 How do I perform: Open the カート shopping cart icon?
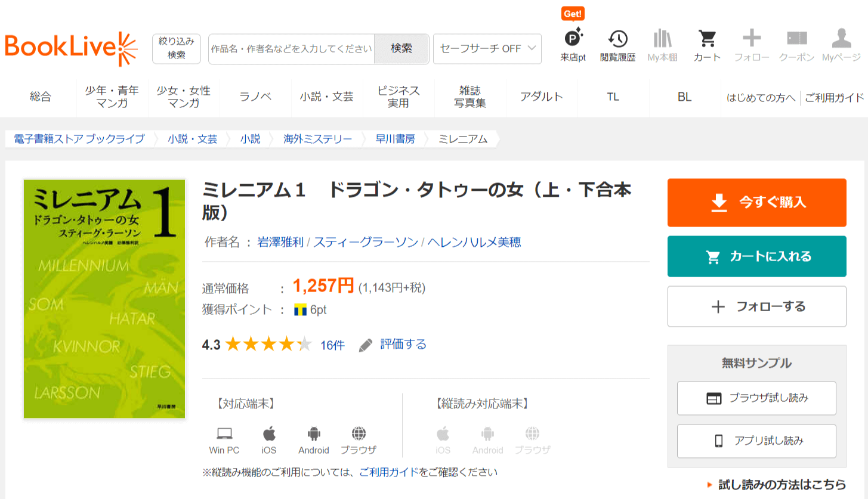tap(707, 40)
